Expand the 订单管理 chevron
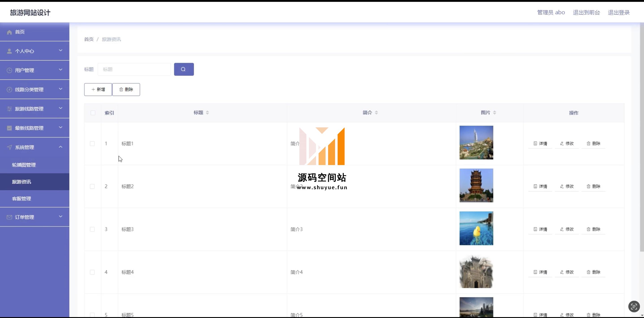The width and height of the screenshot is (644, 318). tap(60, 216)
